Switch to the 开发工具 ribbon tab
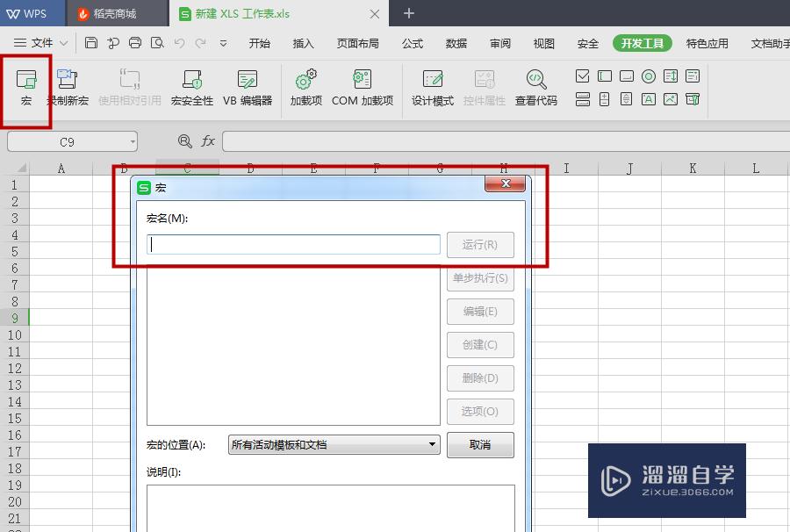Viewport: 790px width, 532px height. 642,42
